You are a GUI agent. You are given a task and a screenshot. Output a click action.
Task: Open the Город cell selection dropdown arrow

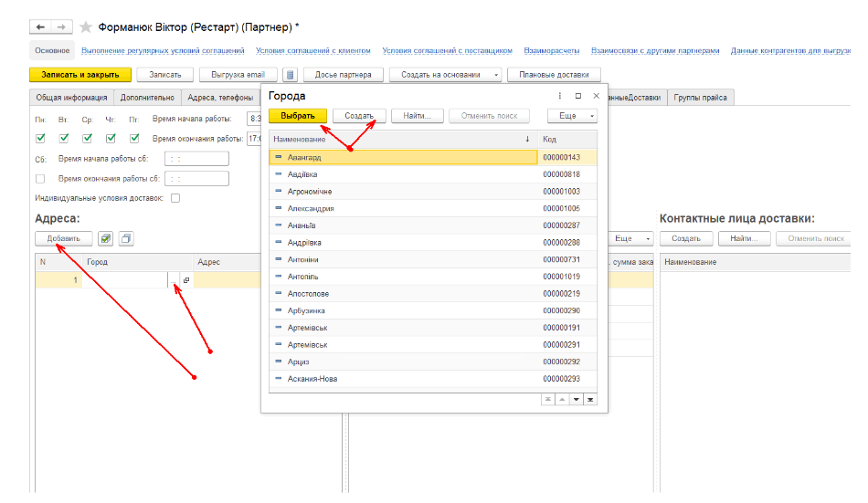173,281
